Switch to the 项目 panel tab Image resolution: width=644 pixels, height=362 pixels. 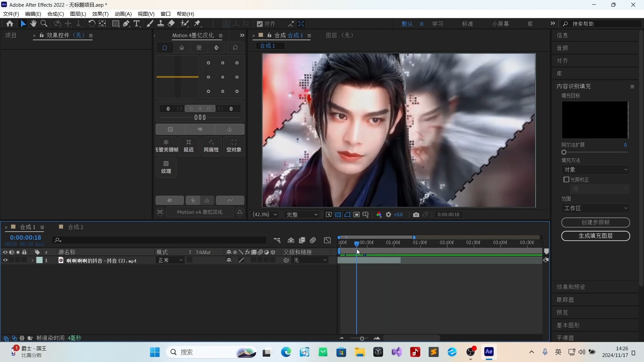tap(11, 36)
